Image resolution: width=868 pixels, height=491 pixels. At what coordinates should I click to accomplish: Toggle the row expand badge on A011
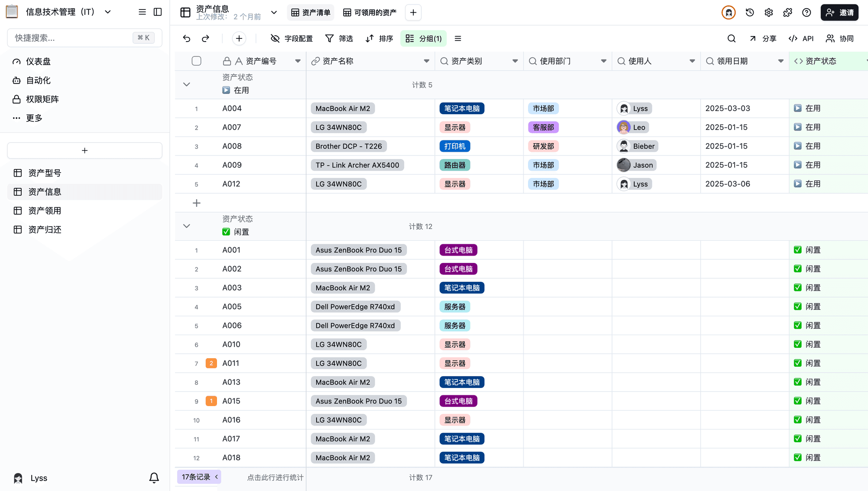[211, 363]
